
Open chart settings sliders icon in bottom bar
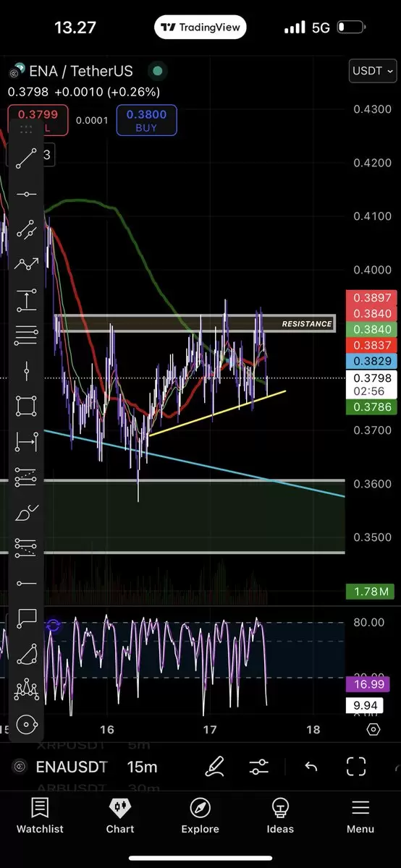coord(258,767)
